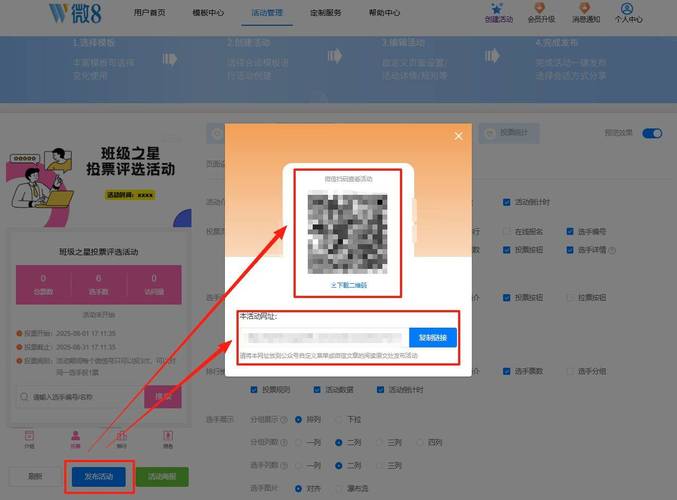Toggle 拉票按钮 checkbox
Screen dimensions: 677x500
(x=570, y=297)
